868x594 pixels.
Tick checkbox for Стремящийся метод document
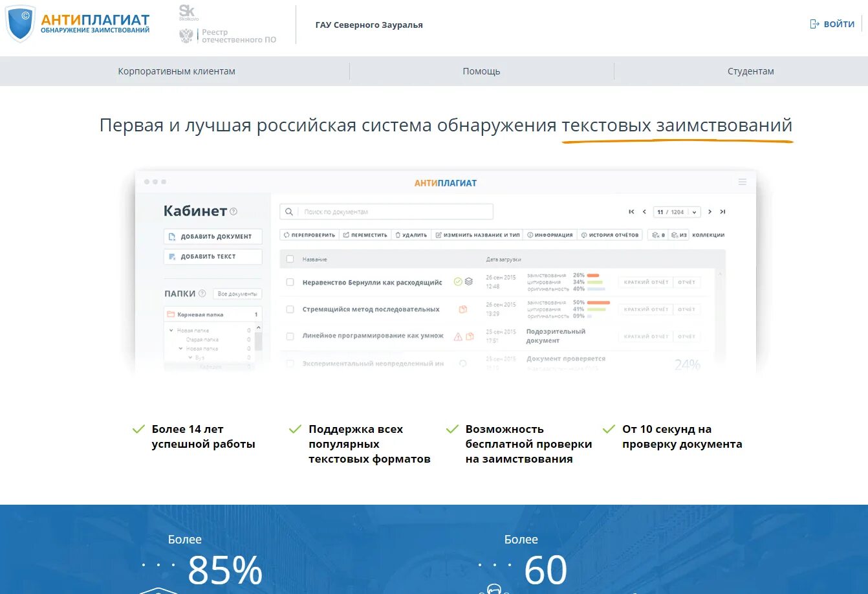point(290,309)
